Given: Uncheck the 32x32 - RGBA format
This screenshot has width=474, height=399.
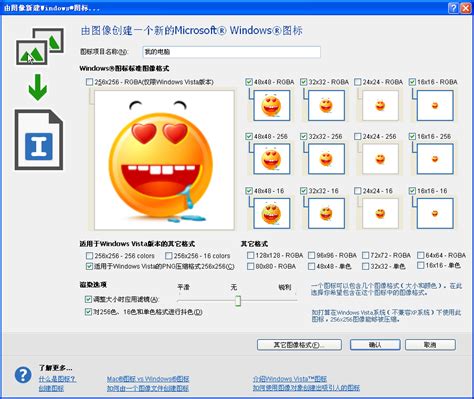Looking at the screenshot, I should [303, 82].
